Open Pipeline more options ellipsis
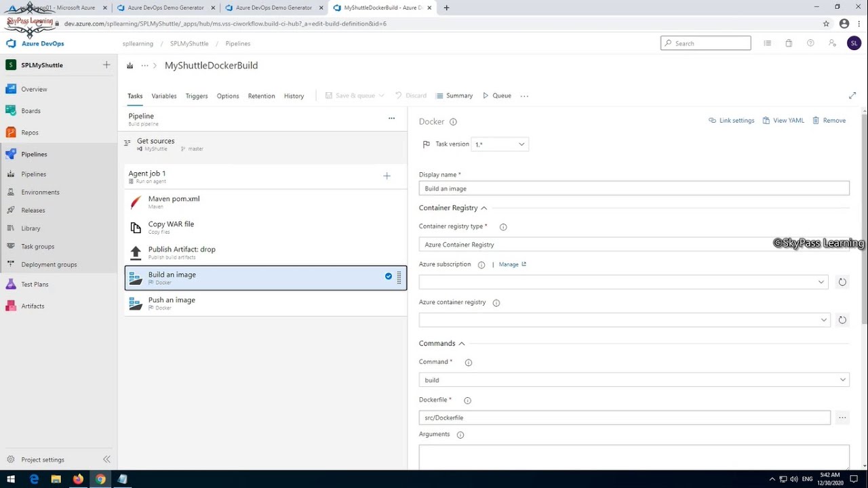Viewport: 868px width, 488px height. coord(391,119)
